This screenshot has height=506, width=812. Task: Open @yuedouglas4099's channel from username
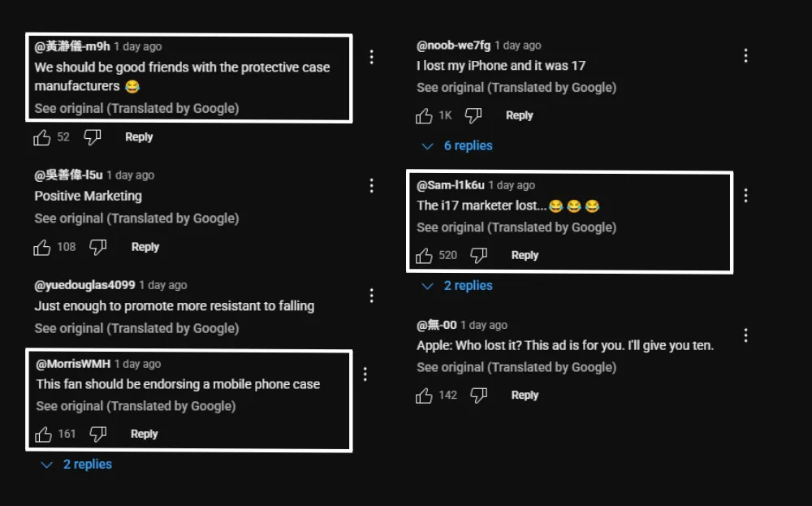point(84,285)
